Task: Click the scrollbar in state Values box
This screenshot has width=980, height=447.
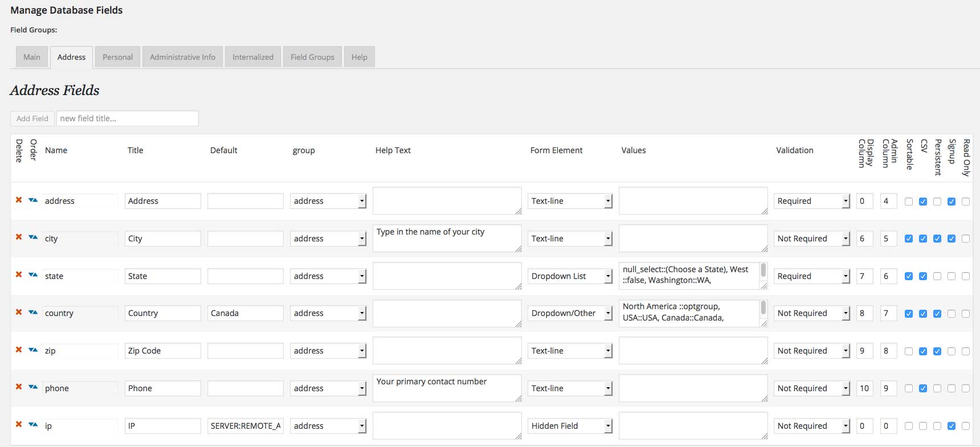Action: (x=763, y=270)
